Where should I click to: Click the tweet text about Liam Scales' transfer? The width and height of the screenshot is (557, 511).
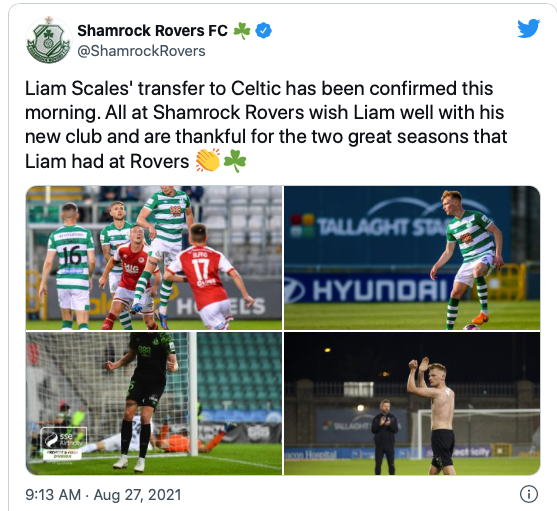266,125
